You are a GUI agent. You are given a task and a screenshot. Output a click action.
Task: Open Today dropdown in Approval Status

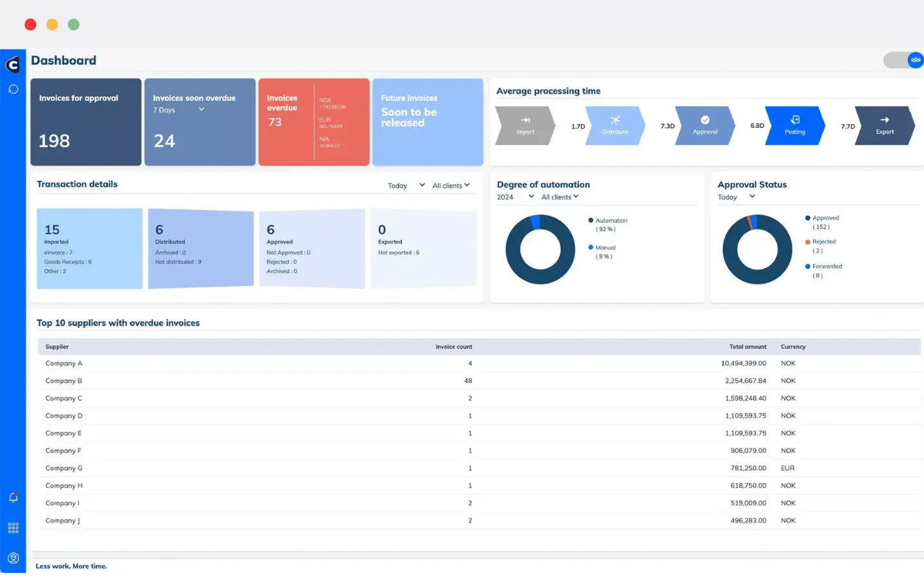737,197
